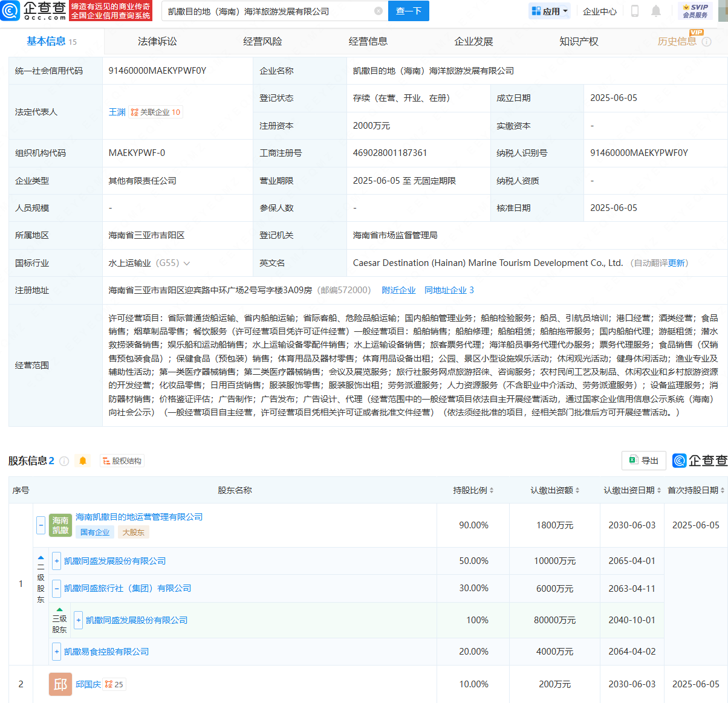Clear the search box with the X icon
The width and height of the screenshot is (728, 703).
click(x=379, y=11)
